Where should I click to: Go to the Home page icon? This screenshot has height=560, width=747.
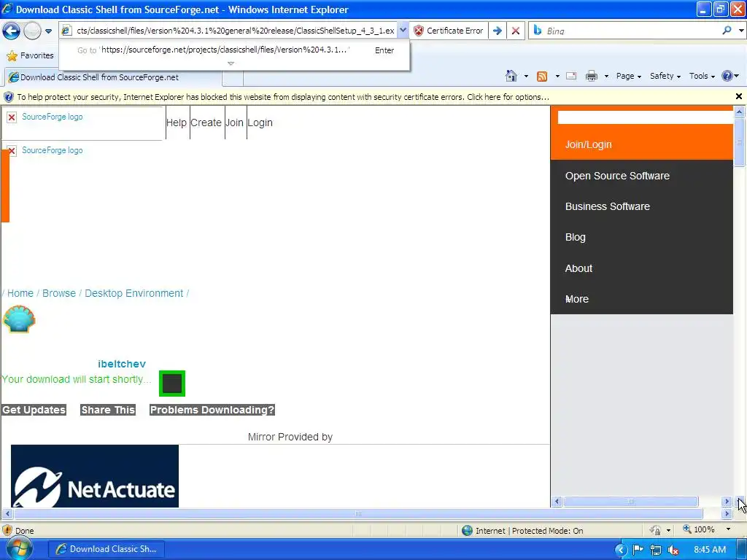[x=511, y=76]
